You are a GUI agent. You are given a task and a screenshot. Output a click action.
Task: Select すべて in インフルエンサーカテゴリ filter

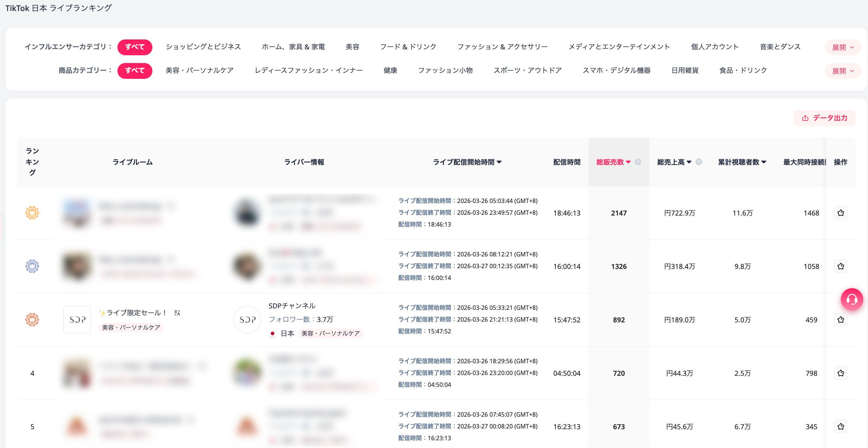point(135,47)
